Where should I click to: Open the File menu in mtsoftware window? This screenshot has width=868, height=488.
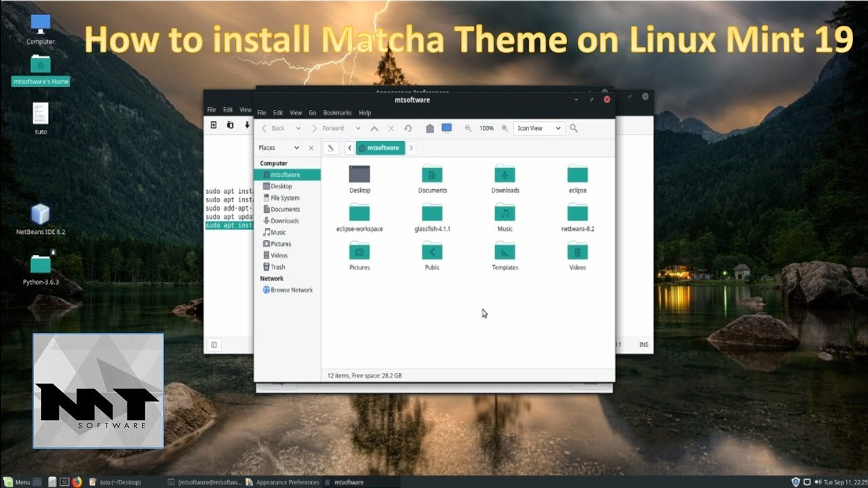pos(261,113)
